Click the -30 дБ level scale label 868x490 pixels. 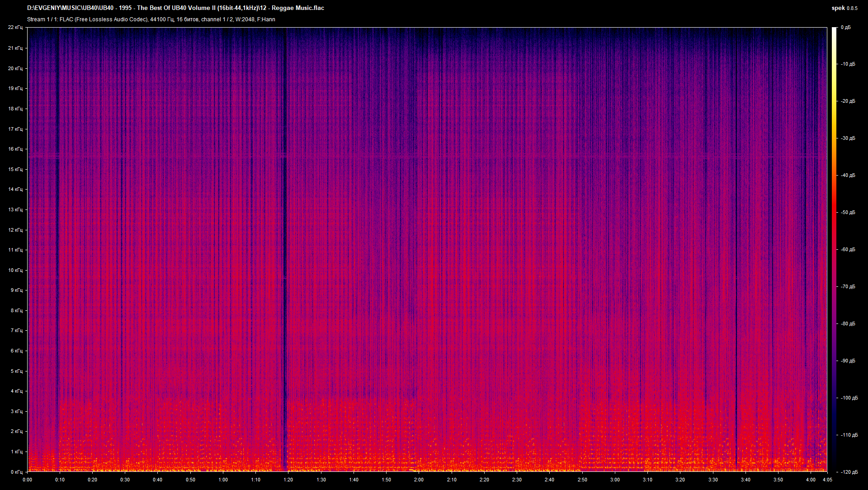click(848, 138)
